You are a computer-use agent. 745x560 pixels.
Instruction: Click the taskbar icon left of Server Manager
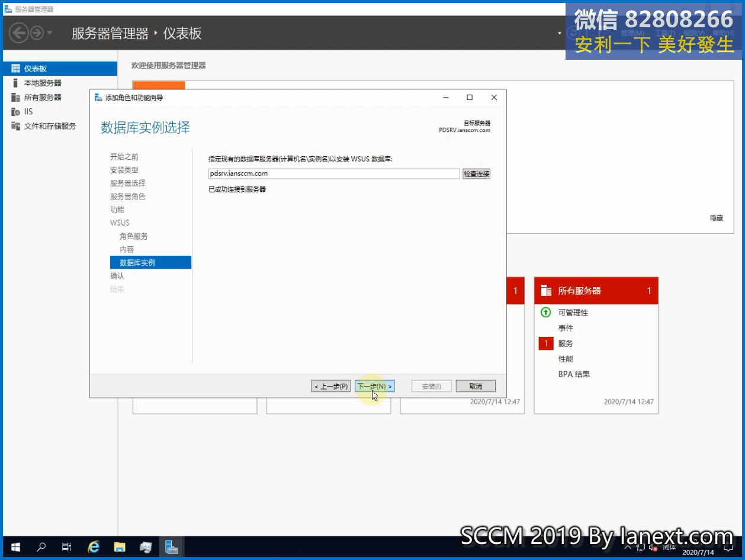coord(146,547)
